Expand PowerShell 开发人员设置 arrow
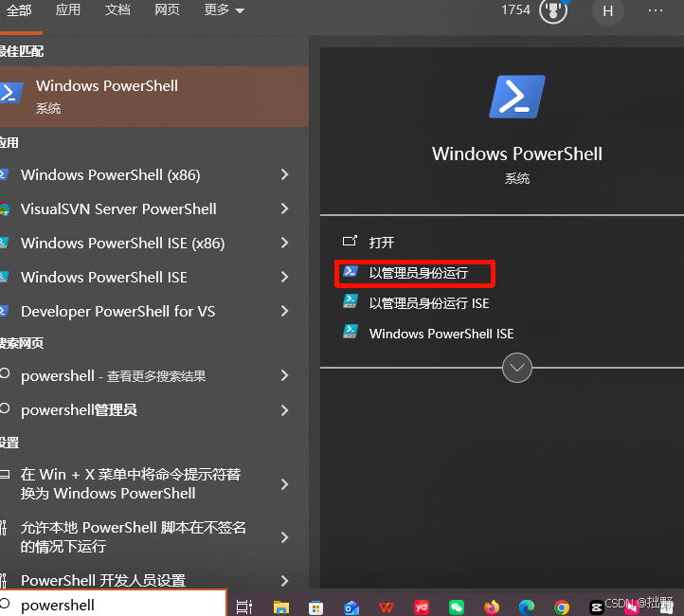This screenshot has width=684, height=616. (x=285, y=581)
